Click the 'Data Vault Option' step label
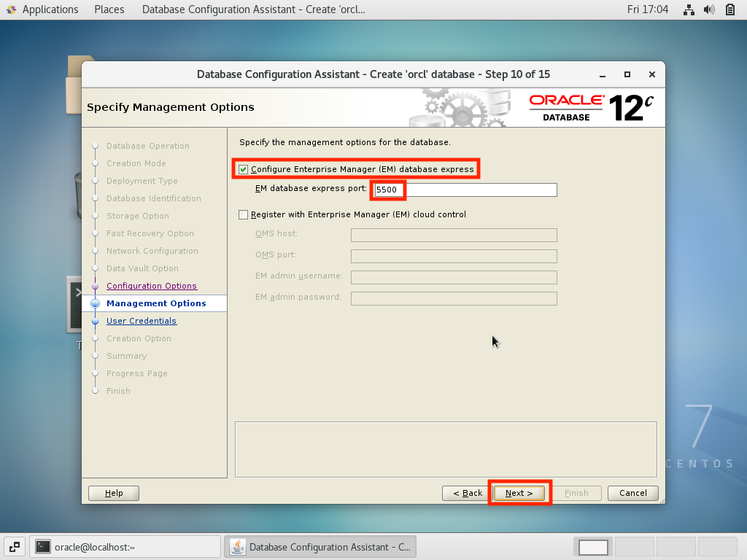Screen dimensions: 747x560 click(142, 268)
